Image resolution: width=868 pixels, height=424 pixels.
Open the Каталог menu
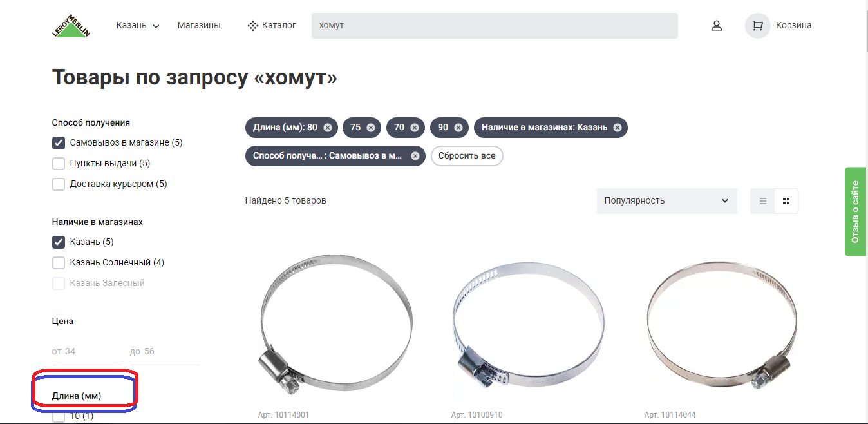click(x=272, y=26)
